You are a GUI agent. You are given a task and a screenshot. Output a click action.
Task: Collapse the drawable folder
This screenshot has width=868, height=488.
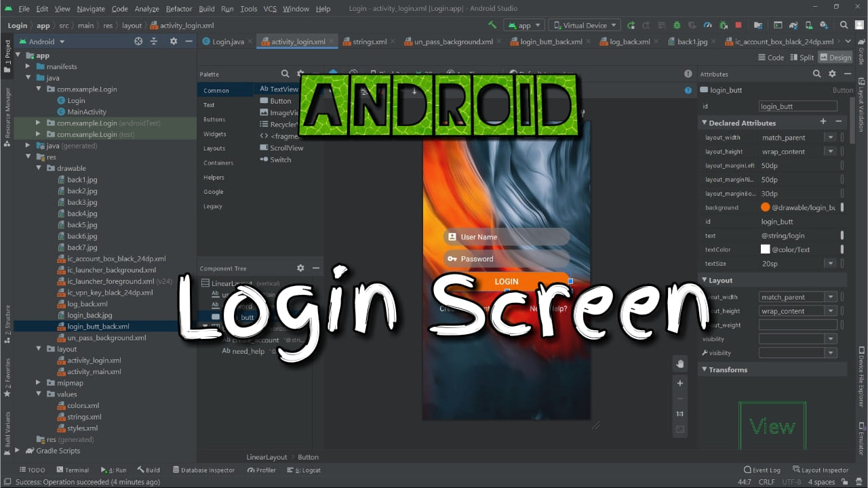(x=39, y=168)
